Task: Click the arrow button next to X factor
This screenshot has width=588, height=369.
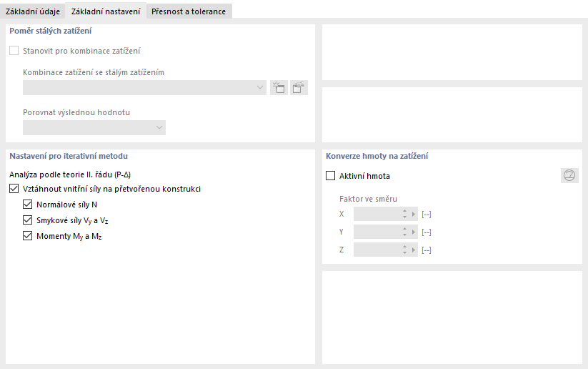Action: point(414,214)
